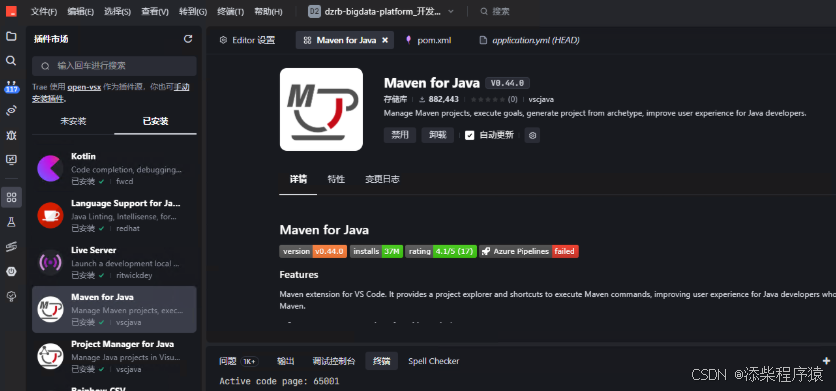Open the Search icon in activity bar
836x391 pixels.
(x=11, y=61)
